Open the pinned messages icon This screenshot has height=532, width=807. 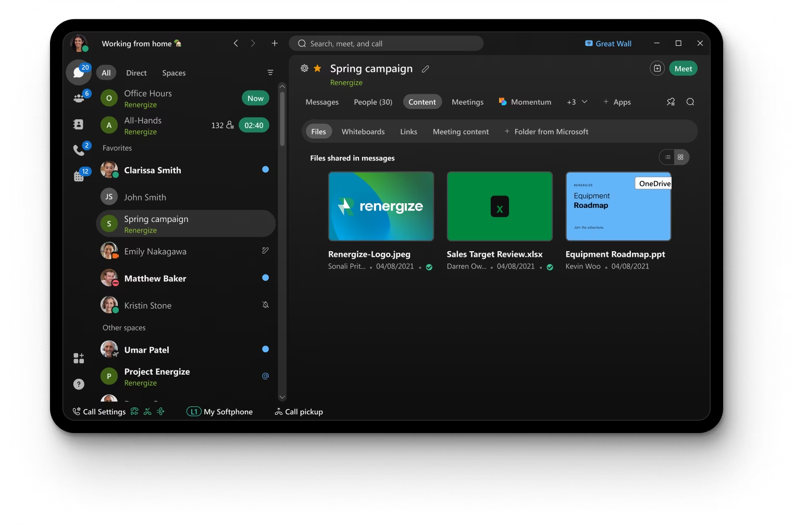(x=671, y=102)
